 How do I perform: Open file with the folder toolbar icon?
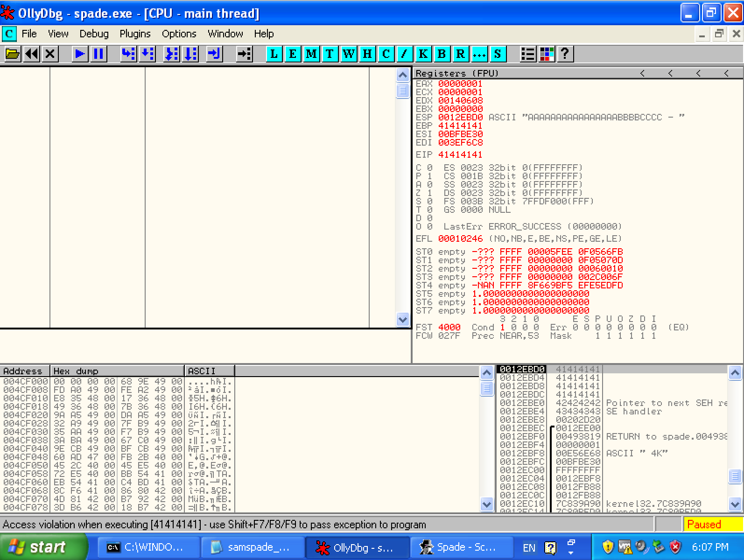pos(13,54)
